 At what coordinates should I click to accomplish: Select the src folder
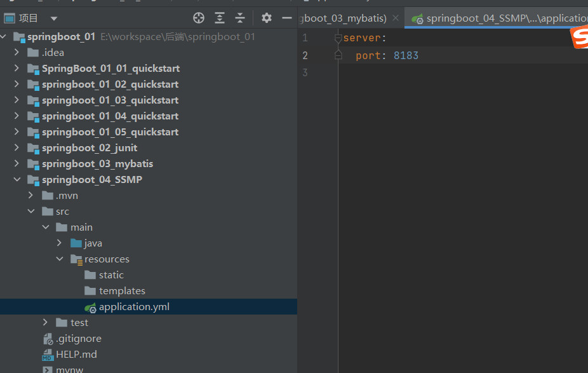pos(62,212)
